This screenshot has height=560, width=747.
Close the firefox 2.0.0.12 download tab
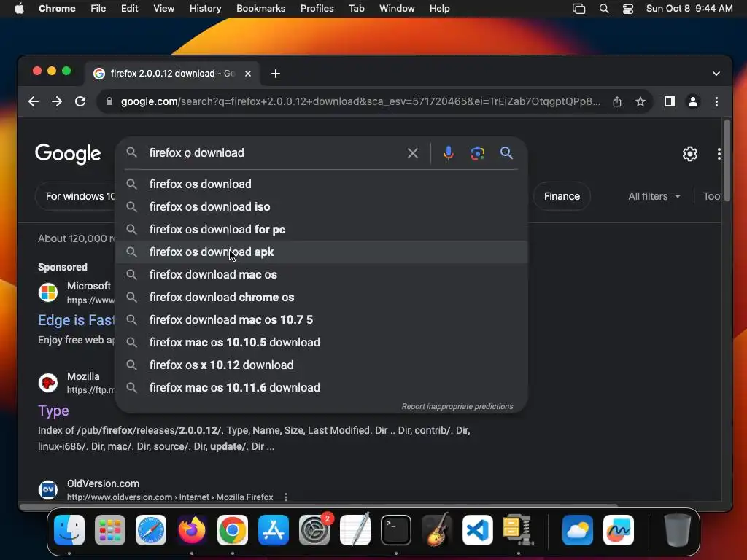(248, 74)
